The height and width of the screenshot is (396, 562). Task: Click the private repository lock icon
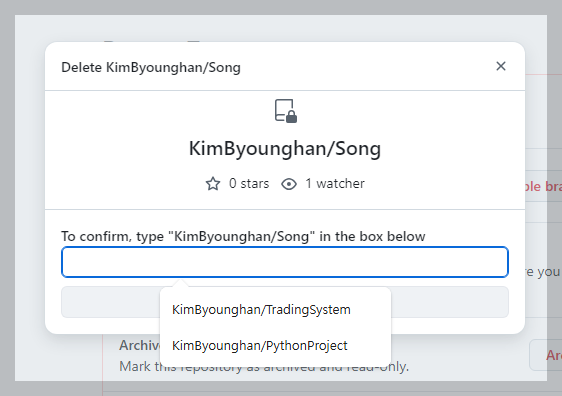(x=286, y=111)
